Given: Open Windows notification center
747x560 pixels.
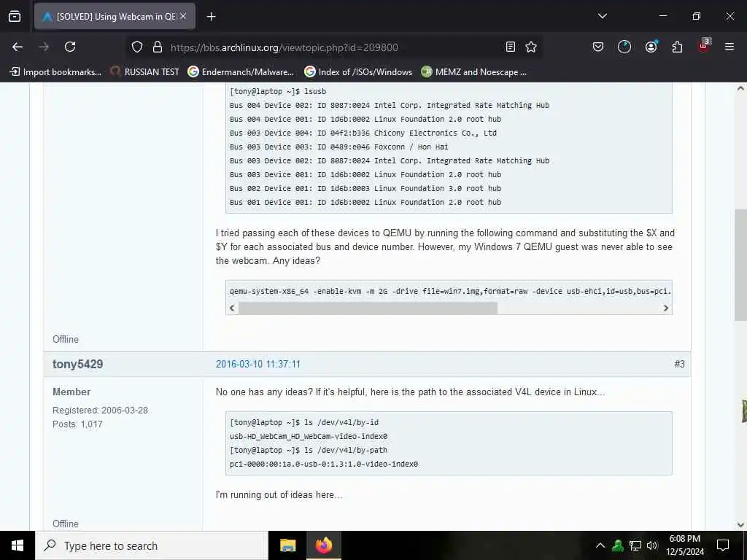Looking at the screenshot, I should click(723, 545).
